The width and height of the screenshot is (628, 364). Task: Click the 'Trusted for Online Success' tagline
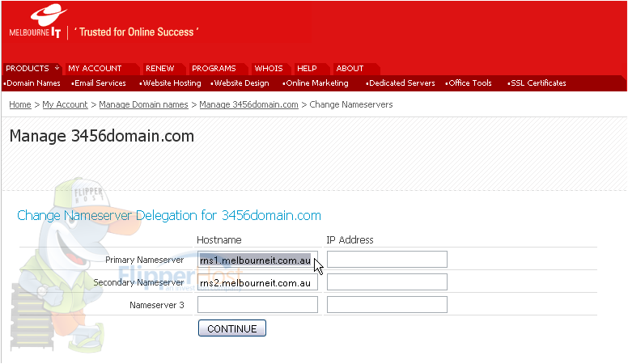136,32
